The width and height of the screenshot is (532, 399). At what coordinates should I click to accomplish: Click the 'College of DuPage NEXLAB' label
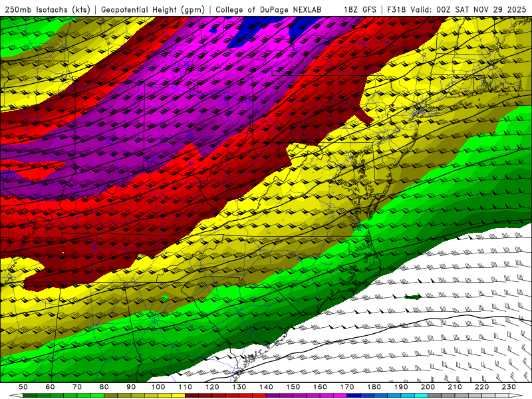pyautogui.click(x=269, y=10)
